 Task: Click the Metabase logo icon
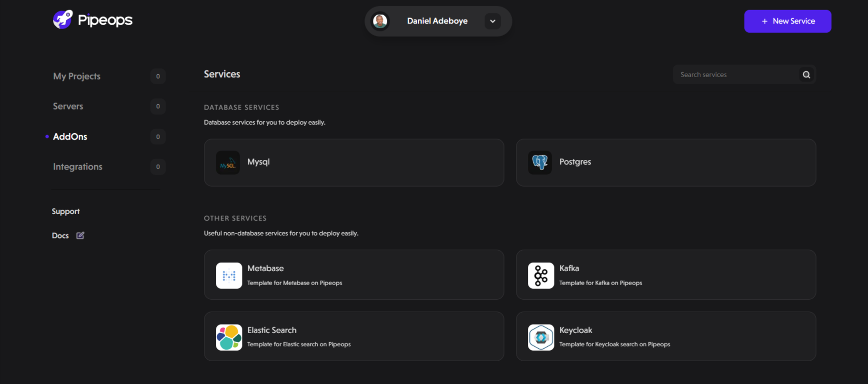(229, 276)
